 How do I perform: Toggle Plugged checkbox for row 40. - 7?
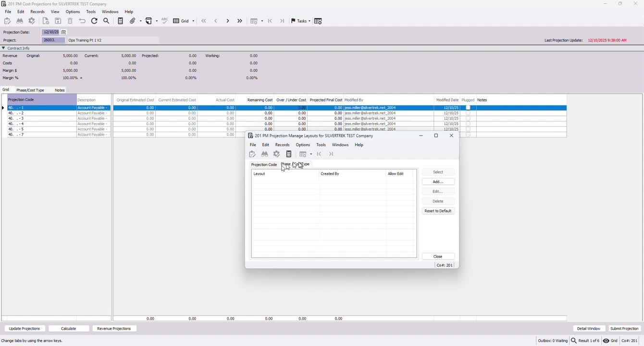click(468, 135)
